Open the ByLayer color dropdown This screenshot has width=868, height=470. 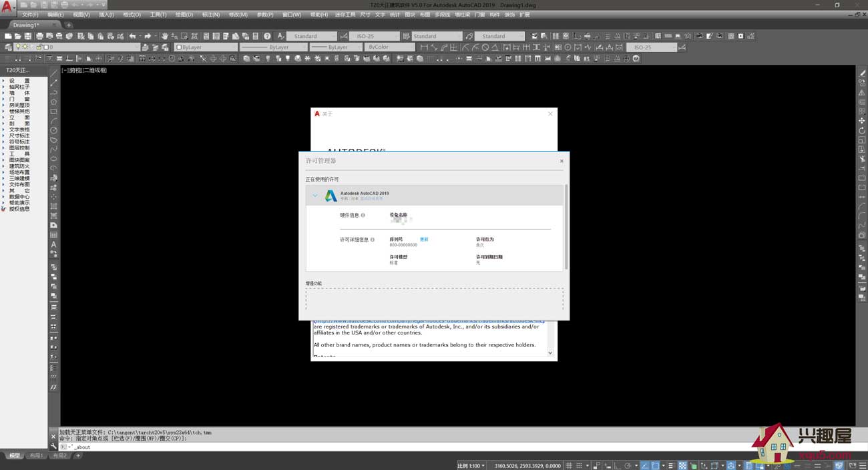coord(206,47)
